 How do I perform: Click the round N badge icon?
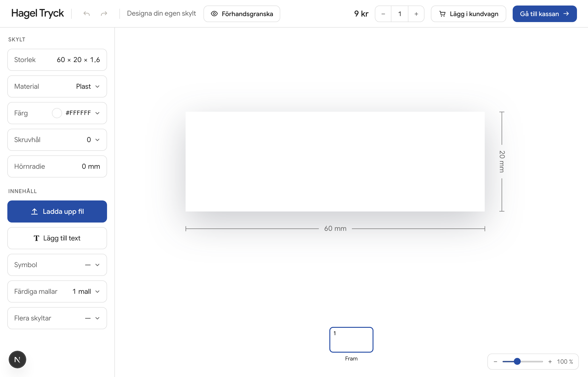click(x=17, y=360)
